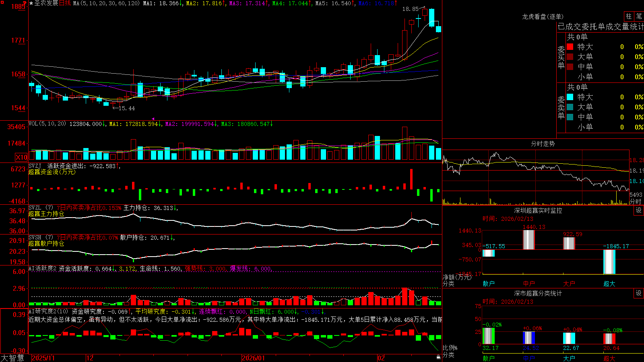Screen dimensions: 644x362
Task: Click the MA6: 16.718 value
Action: [x=376, y=3]
